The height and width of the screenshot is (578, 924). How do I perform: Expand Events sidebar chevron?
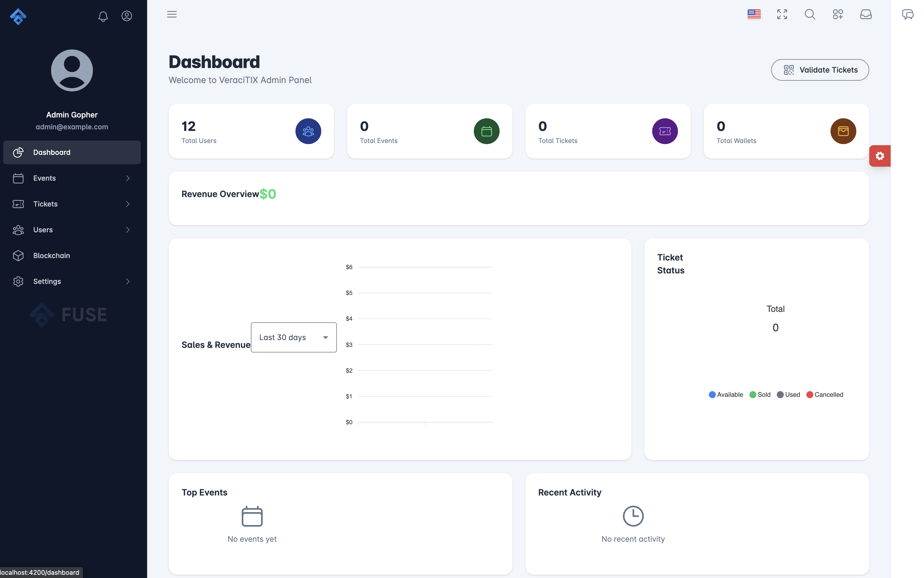(128, 178)
